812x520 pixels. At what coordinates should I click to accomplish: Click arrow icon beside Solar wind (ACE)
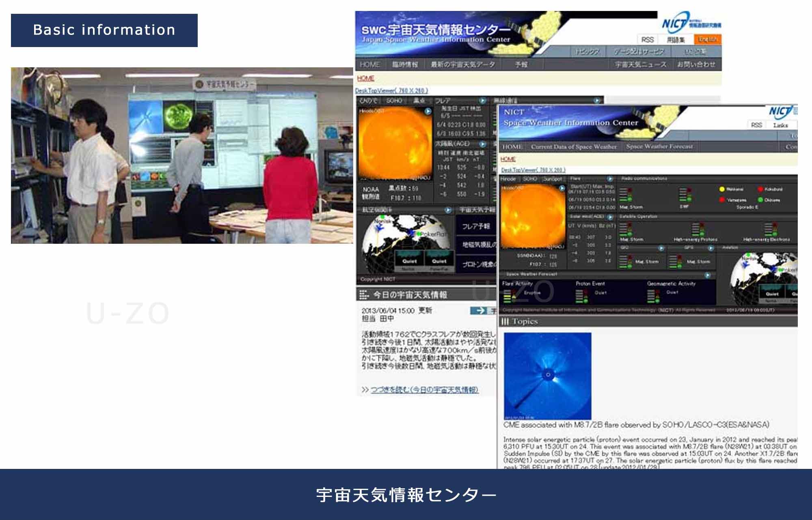[x=610, y=217]
